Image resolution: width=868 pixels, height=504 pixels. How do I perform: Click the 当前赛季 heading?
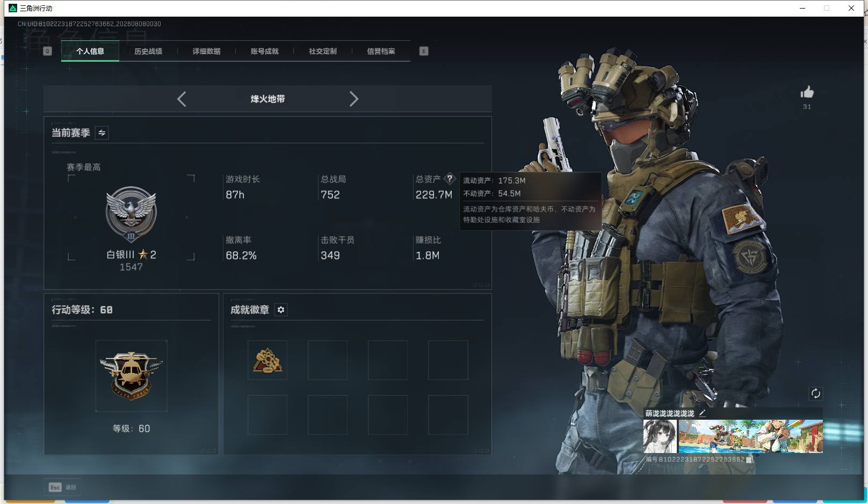(71, 133)
